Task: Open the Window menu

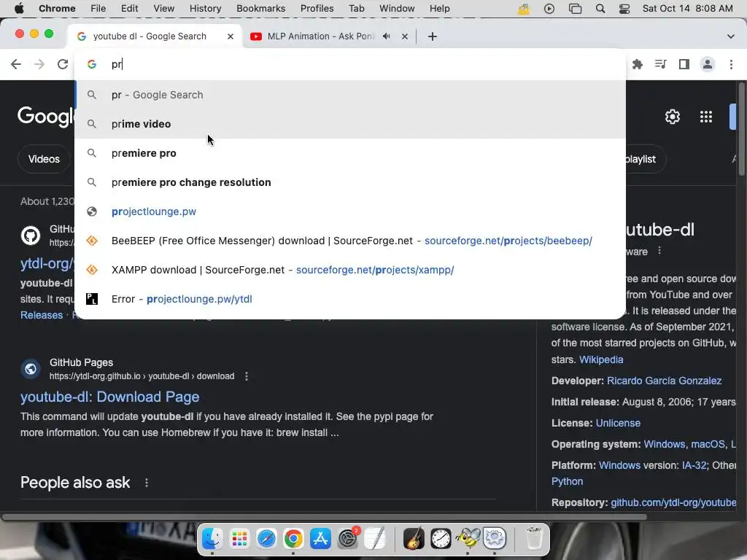Action: click(x=397, y=9)
